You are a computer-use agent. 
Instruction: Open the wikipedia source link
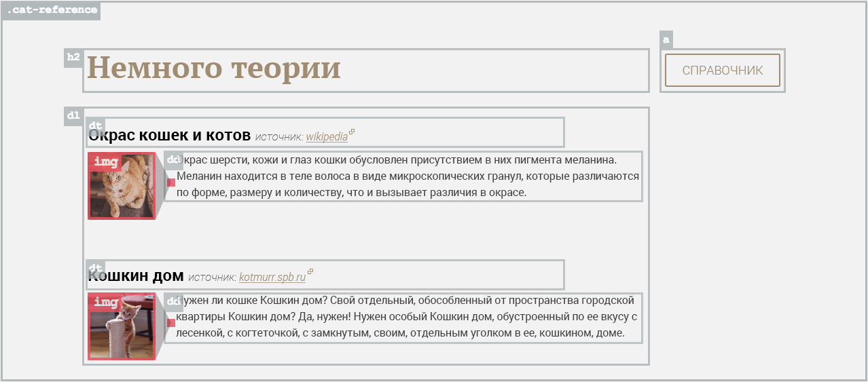tap(326, 137)
